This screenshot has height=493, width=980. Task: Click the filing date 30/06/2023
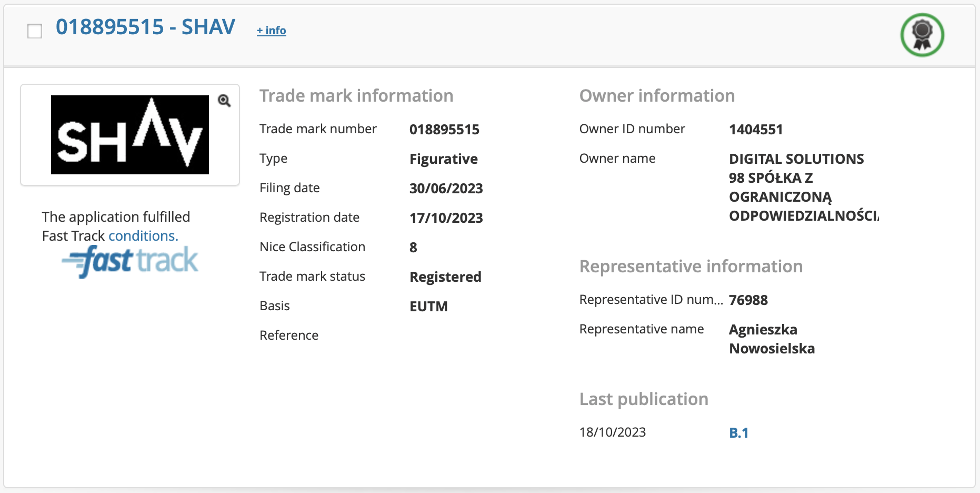pyautogui.click(x=446, y=189)
